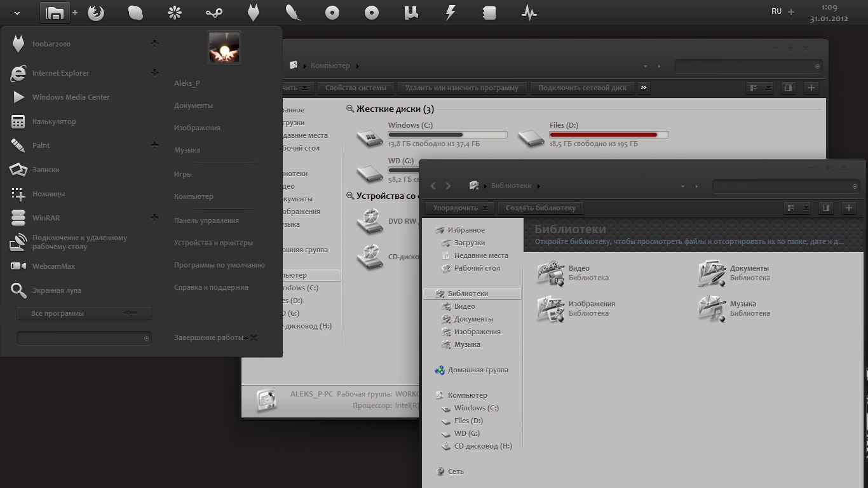This screenshot has height=488, width=868.
Task: Go back in Библиотеки window
Action: (433, 186)
